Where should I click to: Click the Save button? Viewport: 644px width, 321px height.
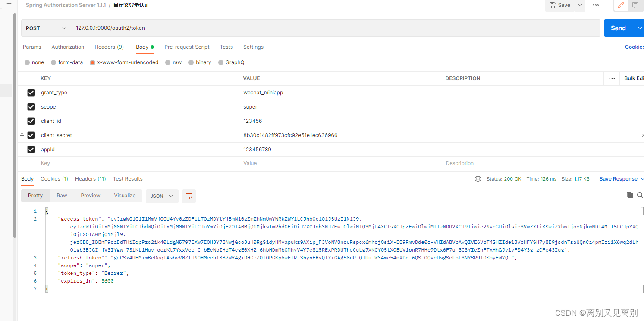pos(560,5)
